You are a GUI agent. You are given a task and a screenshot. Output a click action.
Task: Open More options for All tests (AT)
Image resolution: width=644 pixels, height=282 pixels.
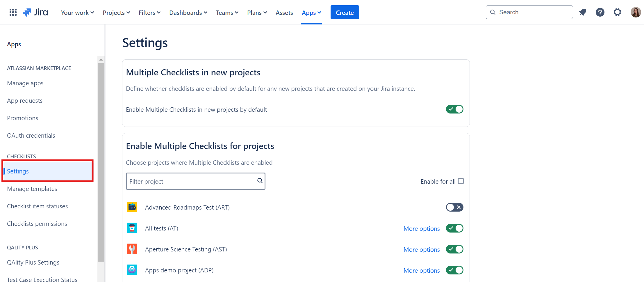coord(422,228)
